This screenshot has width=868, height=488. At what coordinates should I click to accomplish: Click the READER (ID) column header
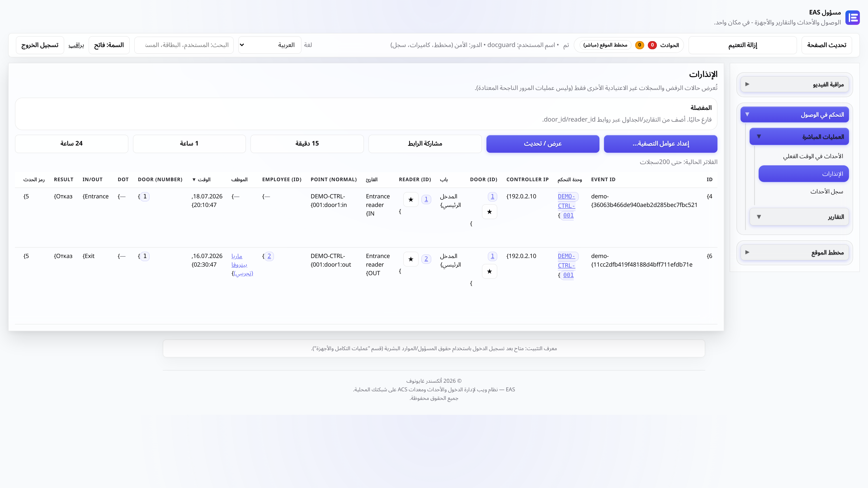pyautogui.click(x=415, y=180)
